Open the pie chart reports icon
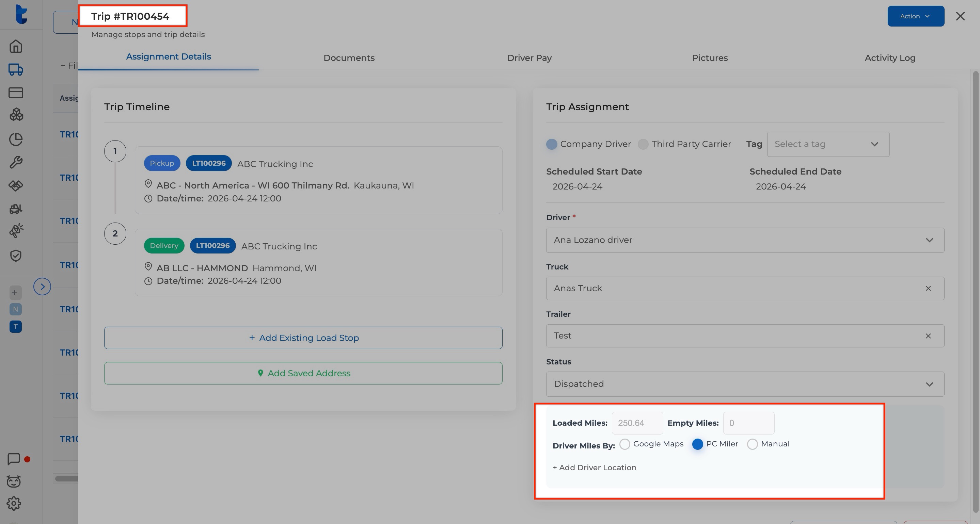Image resolution: width=980 pixels, height=524 pixels. click(x=16, y=139)
